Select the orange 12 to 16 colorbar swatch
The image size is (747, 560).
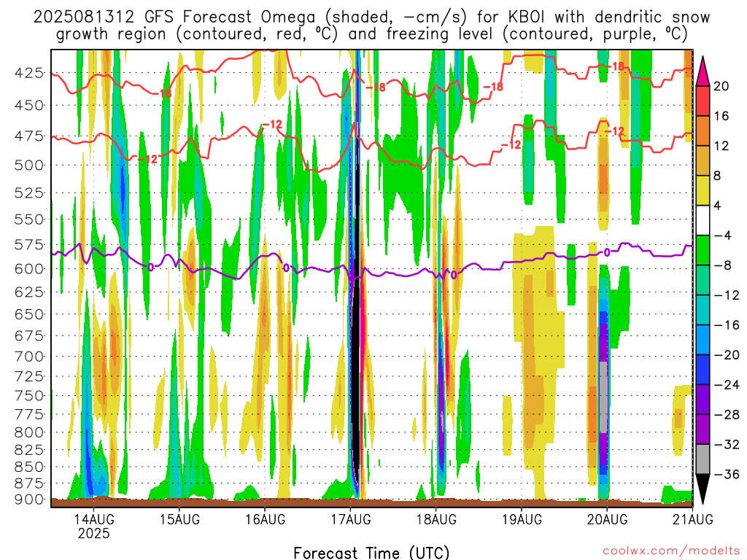[x=703, y=131]
